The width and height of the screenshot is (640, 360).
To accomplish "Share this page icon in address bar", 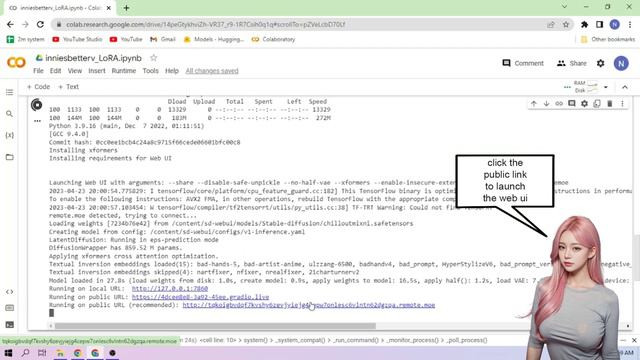I will pyautogui.click(x=551, y=24).
